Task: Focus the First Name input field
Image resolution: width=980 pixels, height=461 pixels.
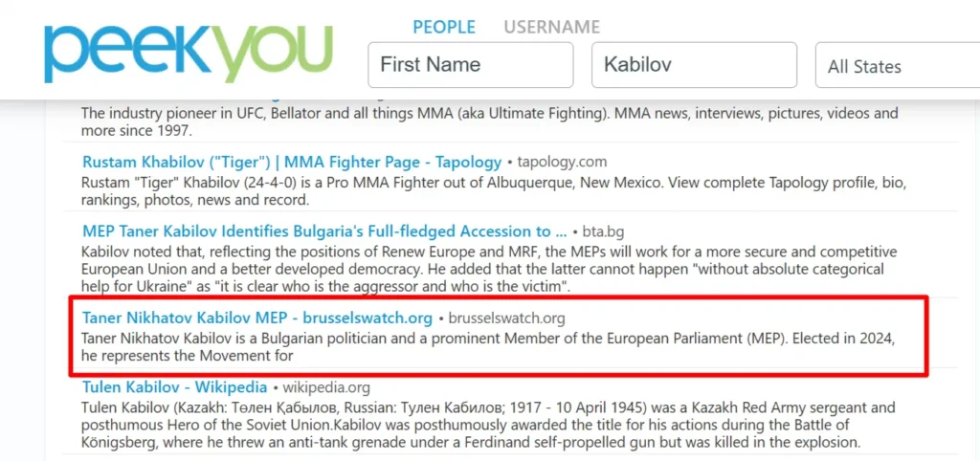Action: 471,65
